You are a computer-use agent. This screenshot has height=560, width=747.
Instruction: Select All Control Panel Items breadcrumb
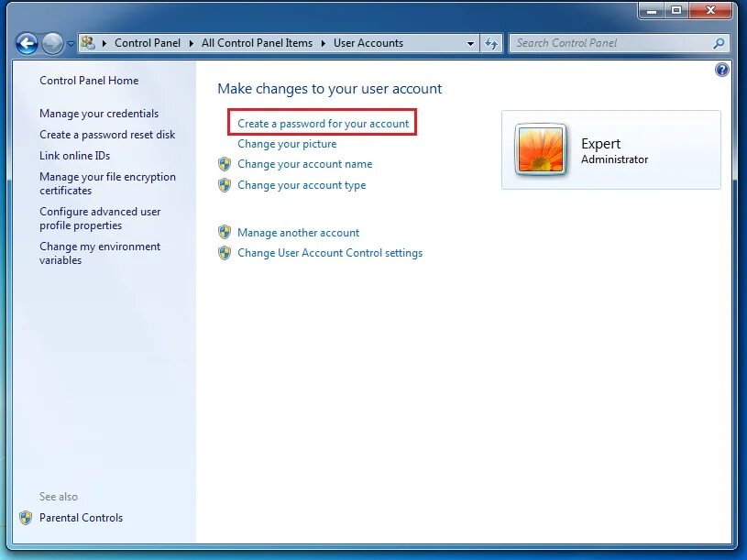(x=257, y=43)
